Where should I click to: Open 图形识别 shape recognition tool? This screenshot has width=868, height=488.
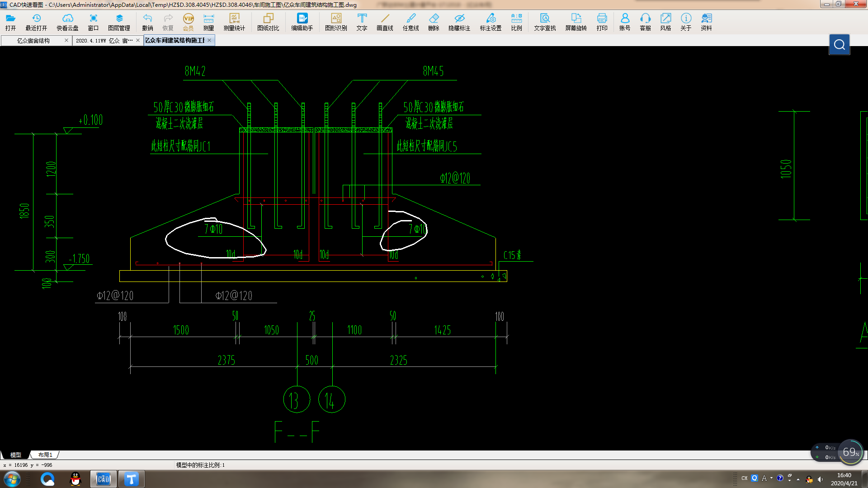pyautogui.click(x=336, y=22)
